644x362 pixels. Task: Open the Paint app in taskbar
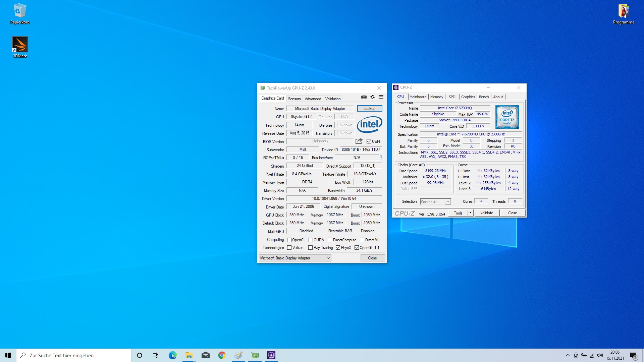(238, 355)
